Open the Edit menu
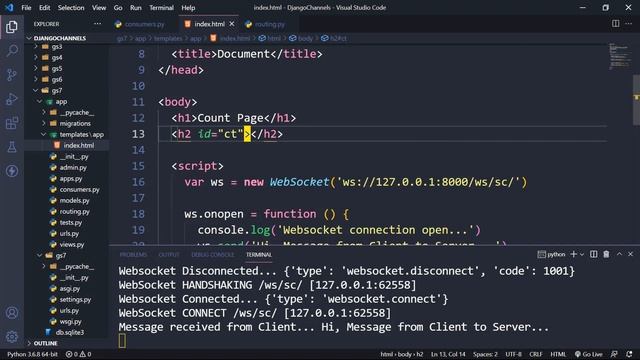 [44, 7]
